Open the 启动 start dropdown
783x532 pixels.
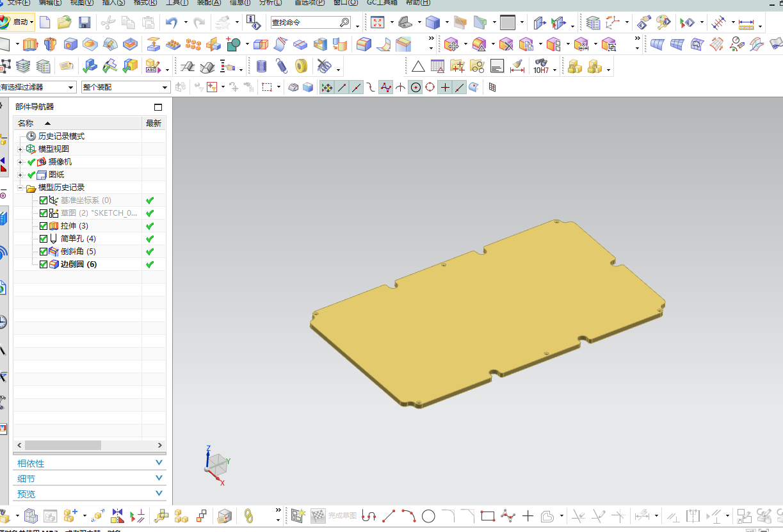[18, 22]
